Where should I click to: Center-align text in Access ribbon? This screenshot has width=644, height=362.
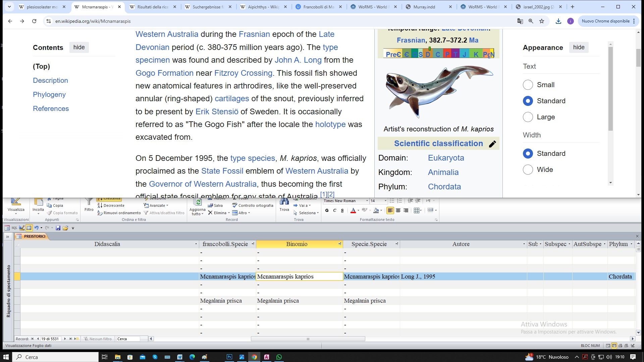pyautogui.click(x=398, y=210)
